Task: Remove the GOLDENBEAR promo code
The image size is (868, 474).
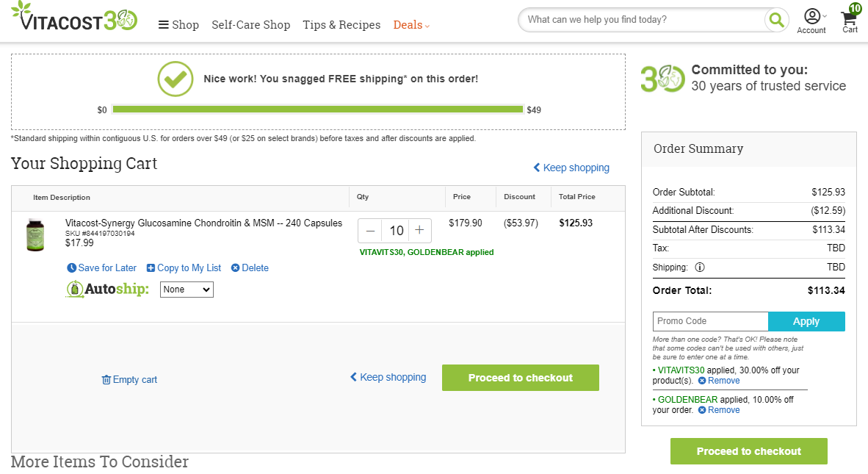Action: pos(718,410)
